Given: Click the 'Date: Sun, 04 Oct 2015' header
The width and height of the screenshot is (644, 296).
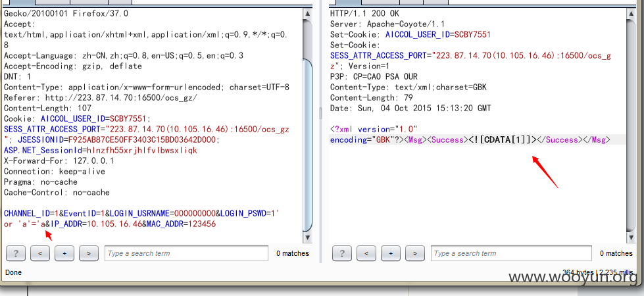Looking at the screenshot, I should pyautogui.click(x=410, y=109).
